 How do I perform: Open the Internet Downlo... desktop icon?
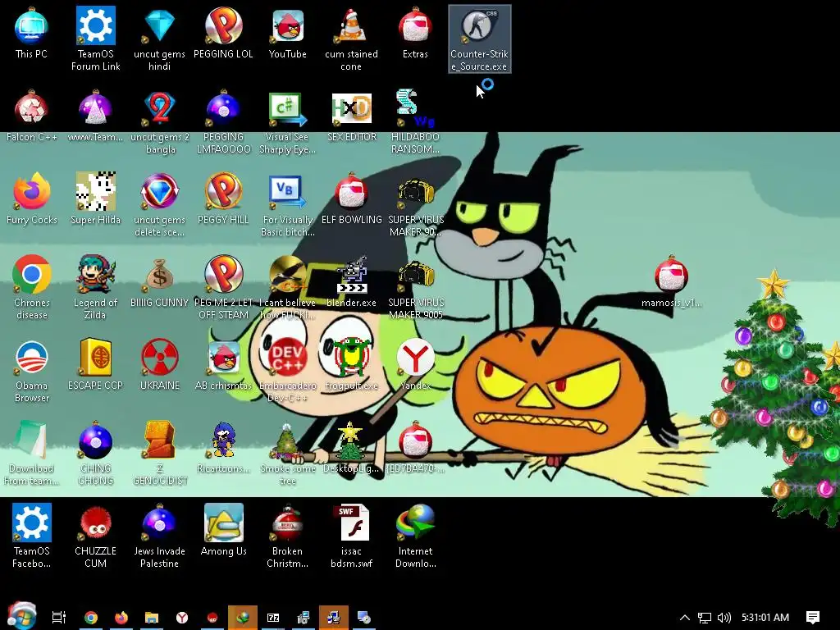tap(416, 536)
